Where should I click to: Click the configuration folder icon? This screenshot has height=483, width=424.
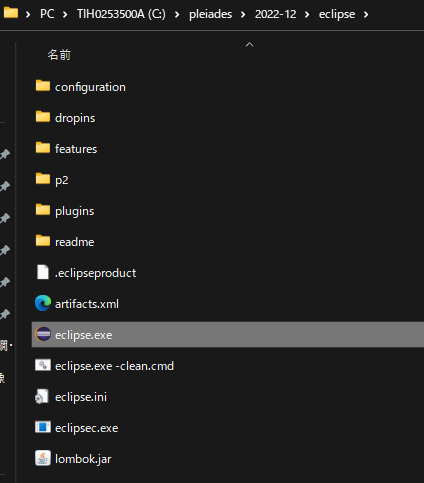pos(43,86)
